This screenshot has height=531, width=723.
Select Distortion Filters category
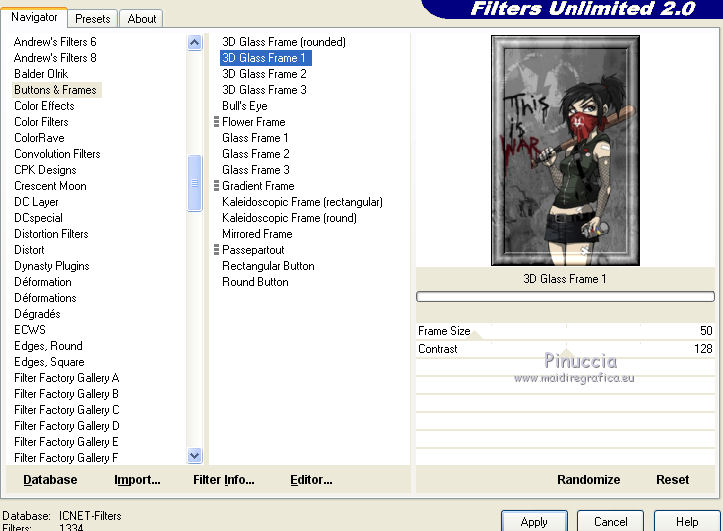pyautogui.click(x=51, y=234)
